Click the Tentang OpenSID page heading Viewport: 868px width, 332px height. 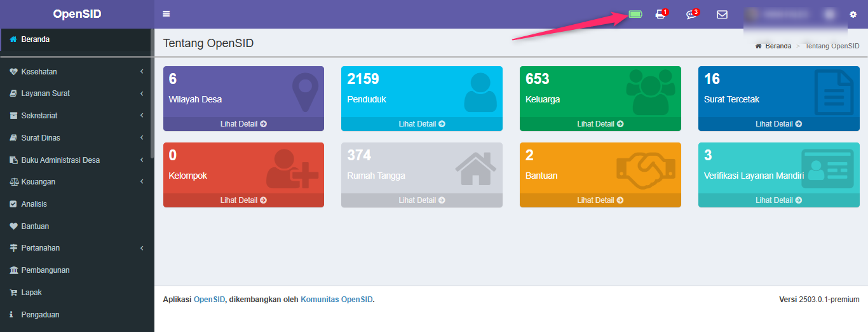[x=208, y=43]
